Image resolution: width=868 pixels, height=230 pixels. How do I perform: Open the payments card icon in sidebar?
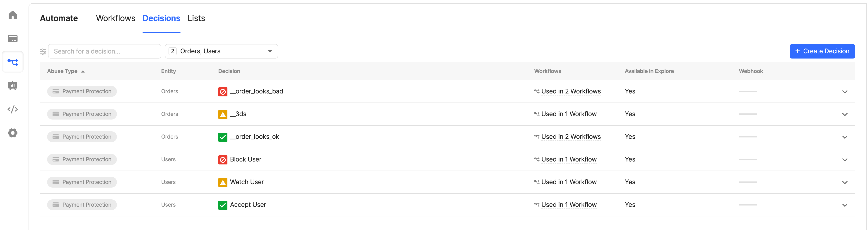(x=12, y=38)
